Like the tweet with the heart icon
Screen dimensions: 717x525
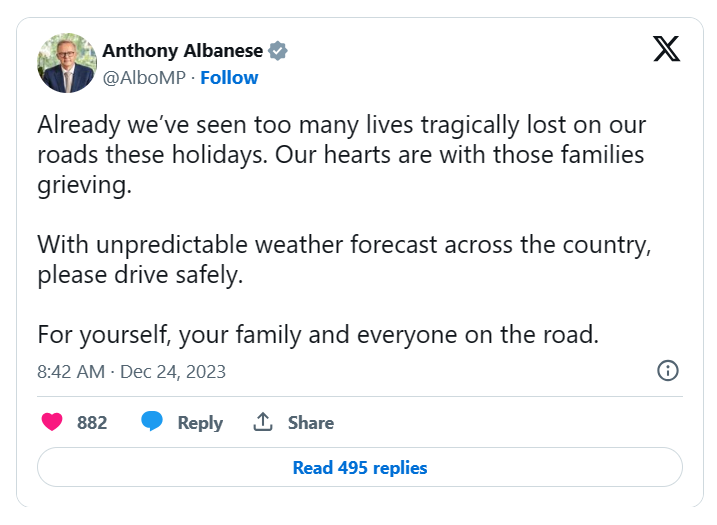tap(52, 422)
